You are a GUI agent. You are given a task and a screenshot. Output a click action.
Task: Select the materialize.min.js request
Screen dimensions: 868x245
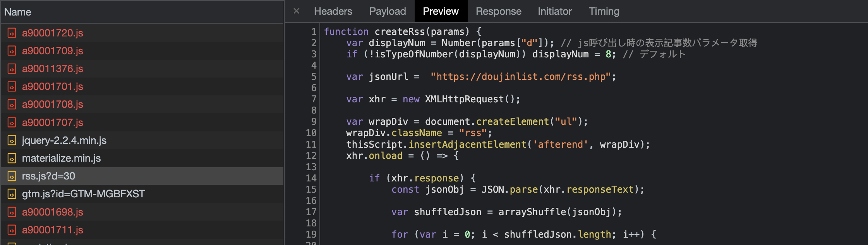point(142,158)
